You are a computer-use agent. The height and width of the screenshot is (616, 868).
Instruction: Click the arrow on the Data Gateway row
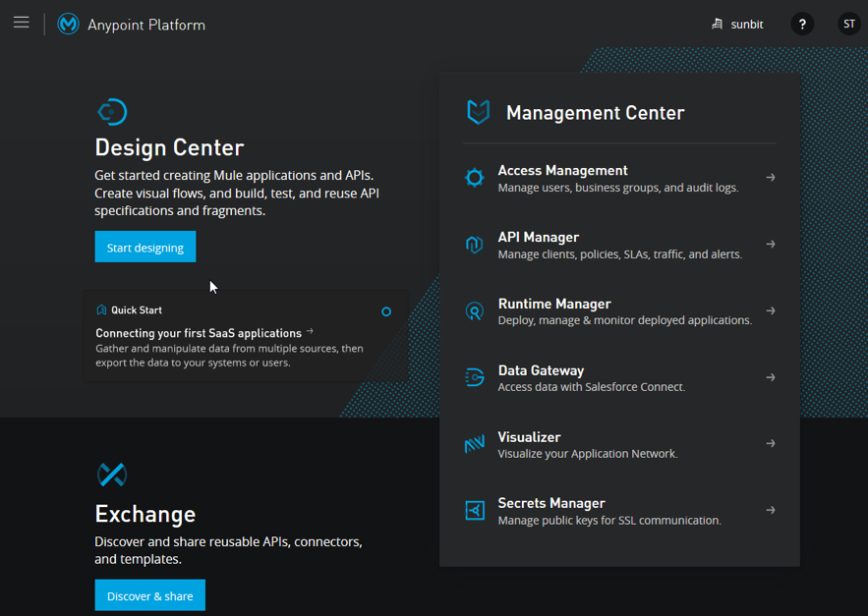(771, 377)
